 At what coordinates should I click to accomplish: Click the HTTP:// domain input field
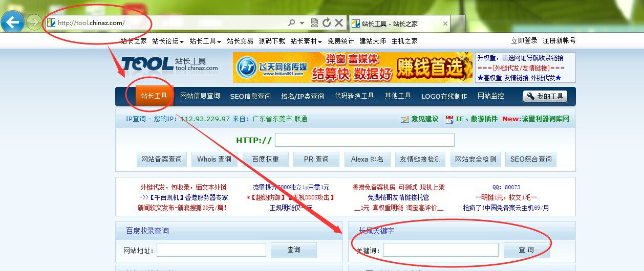pyautogui.click(x=364, y=140)
